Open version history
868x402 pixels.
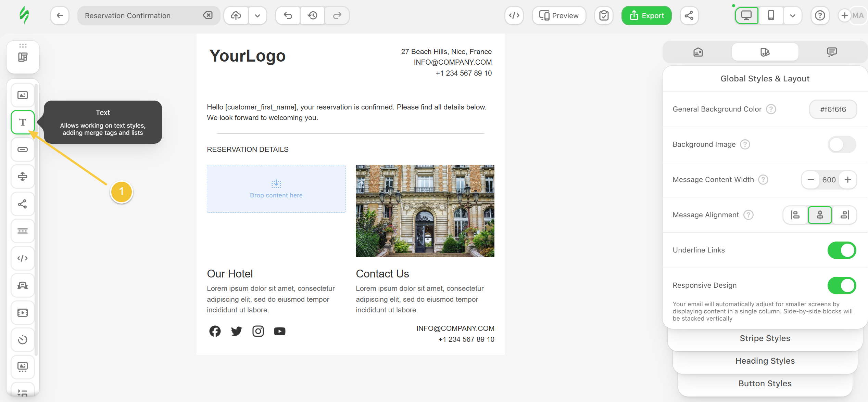click(312, 15)
